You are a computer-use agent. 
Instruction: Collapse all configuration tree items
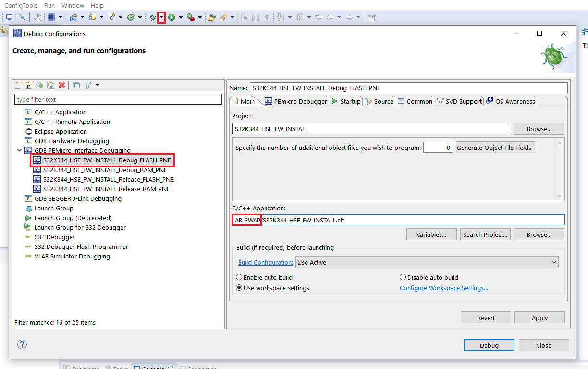[76, 85]
